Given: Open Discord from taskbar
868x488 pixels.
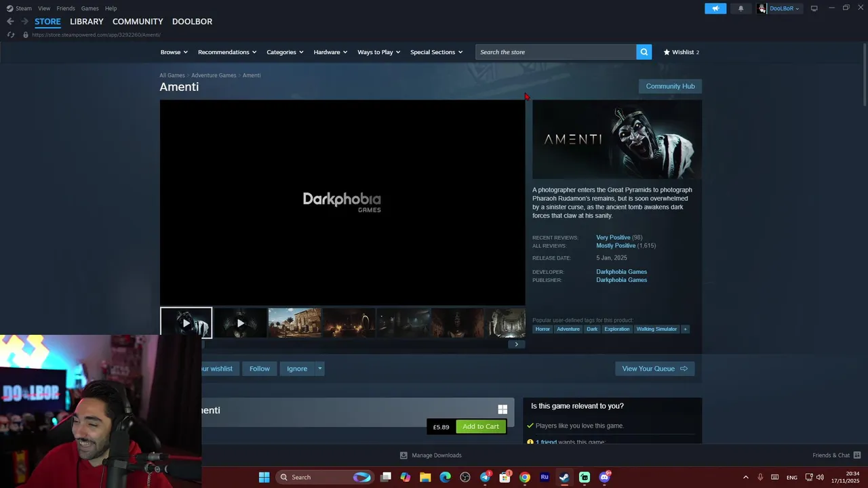Looking at the screenshot, I should click(604, 477).
